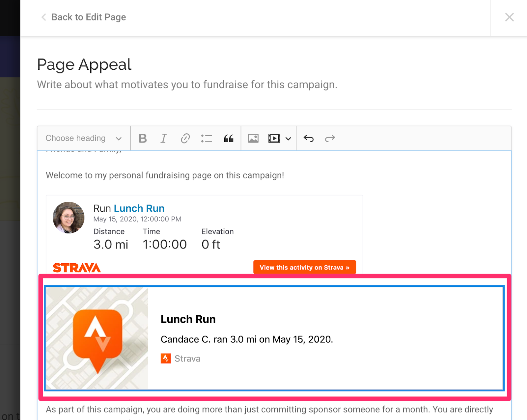Undo the last edit

coord(309,138)
